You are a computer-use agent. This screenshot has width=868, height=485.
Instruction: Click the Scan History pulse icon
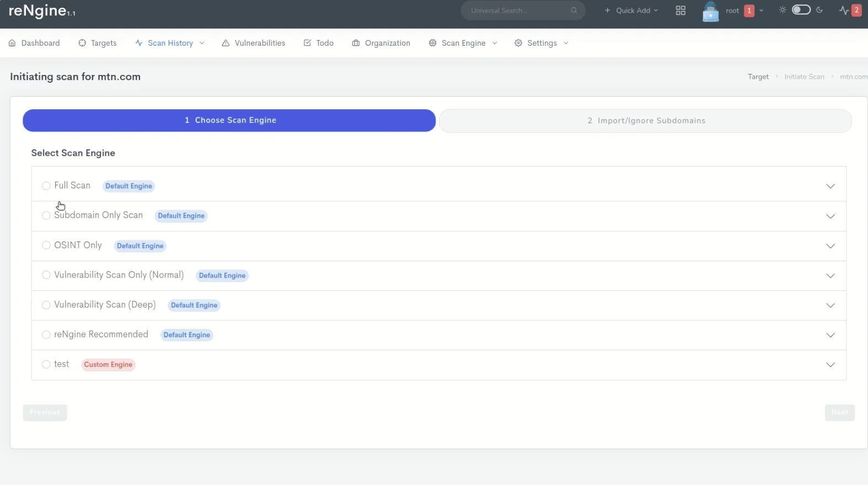coord(139,43)
